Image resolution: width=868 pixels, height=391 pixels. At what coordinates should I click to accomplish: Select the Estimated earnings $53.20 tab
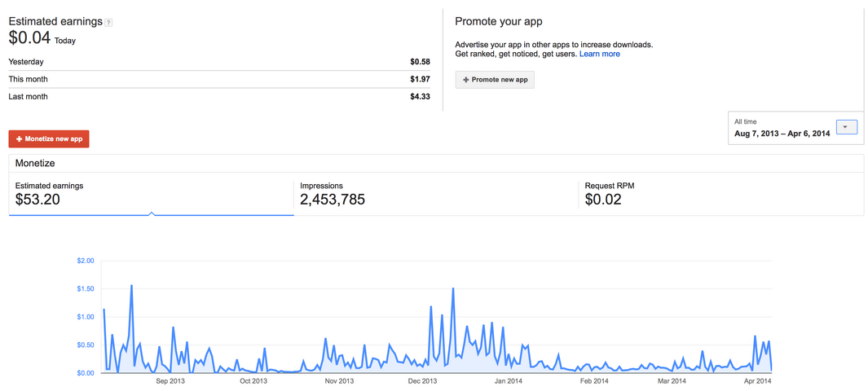click(x=151, y=194)
